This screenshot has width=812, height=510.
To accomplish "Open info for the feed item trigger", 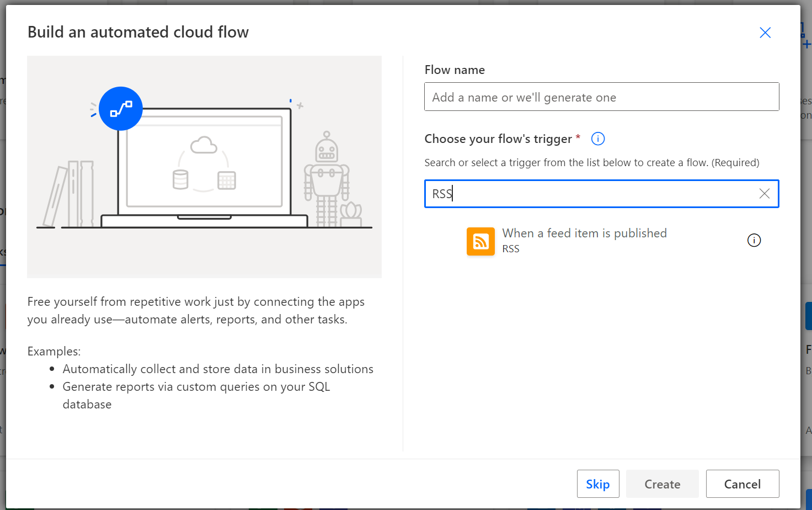I will tap(754, 240).
